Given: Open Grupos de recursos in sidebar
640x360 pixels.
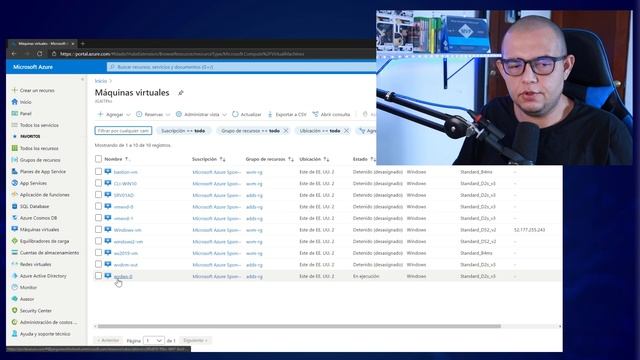Looking at the screenshot, I should pos(40,160).
